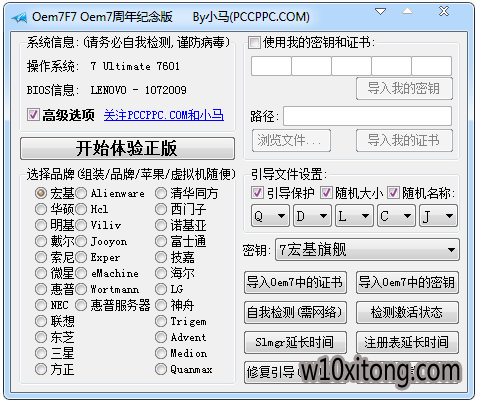This screenshot has height=400, width=477.
Task: Toggle the 随机大小 checkbox
Action: tap(326, 193)
